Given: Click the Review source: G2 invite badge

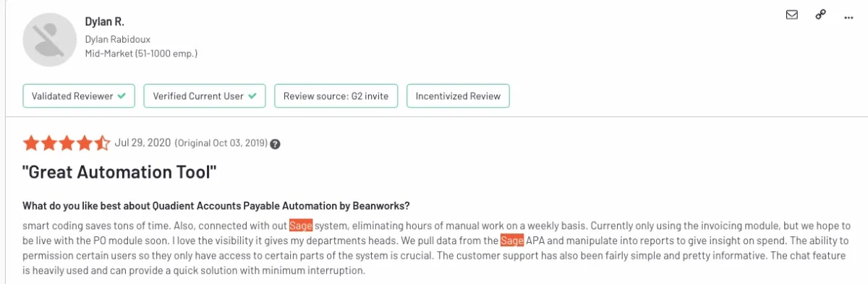Looking at the screenshot, I should click(x=336, y=95).
